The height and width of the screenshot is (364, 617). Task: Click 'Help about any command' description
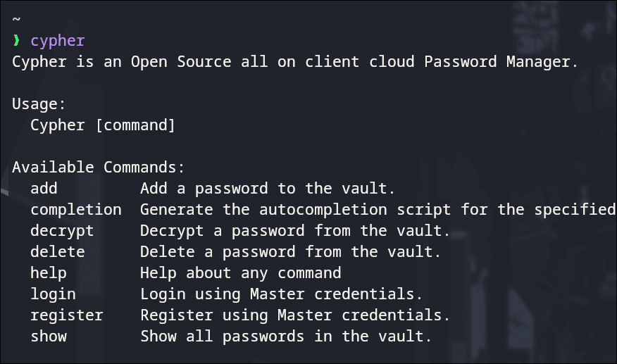click(x=240, y=273)
